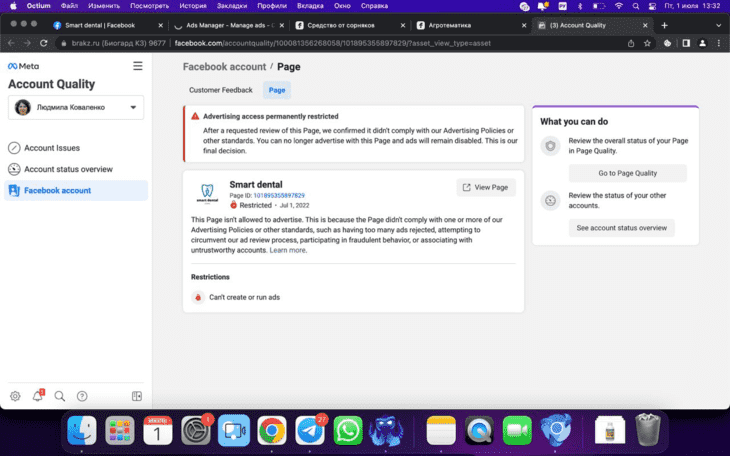The width and height of the screenshot is (730, 456).
Task: Open browser three-dot menu
Action: pos(719,43)
